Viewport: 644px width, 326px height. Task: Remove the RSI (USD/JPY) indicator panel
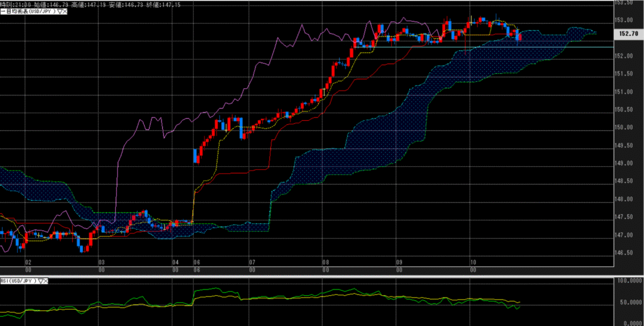[45, 281]
